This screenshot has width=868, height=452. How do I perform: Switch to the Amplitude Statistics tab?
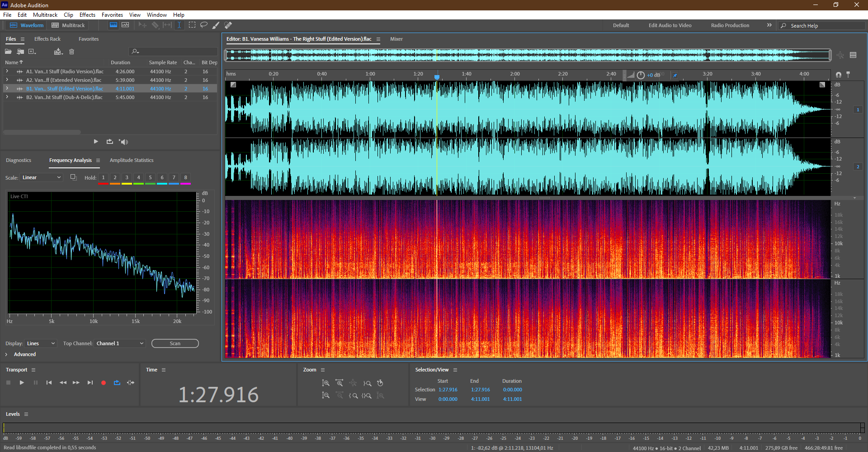click(x=132, y=160)
